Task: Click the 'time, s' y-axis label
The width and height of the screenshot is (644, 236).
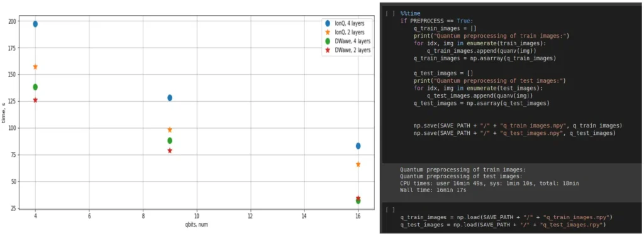Action: click(4, 113)
